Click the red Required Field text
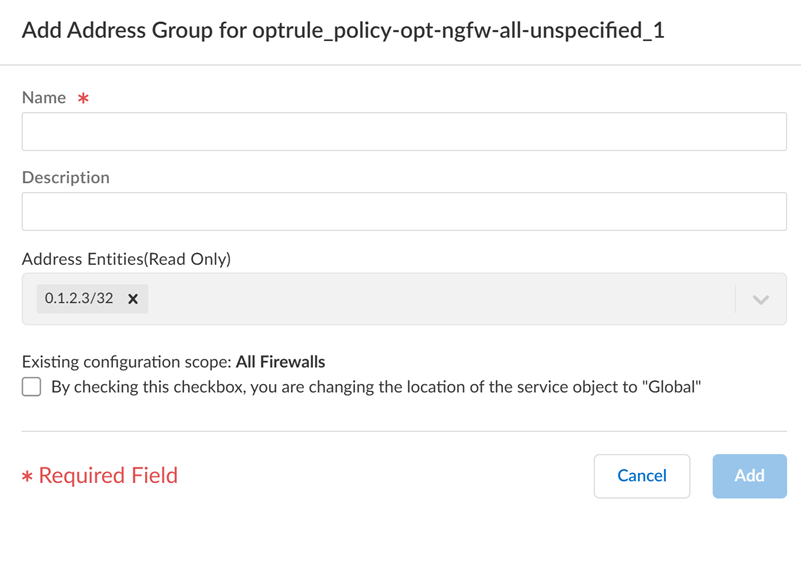The image size is (801, 584). tap(108, 476)
